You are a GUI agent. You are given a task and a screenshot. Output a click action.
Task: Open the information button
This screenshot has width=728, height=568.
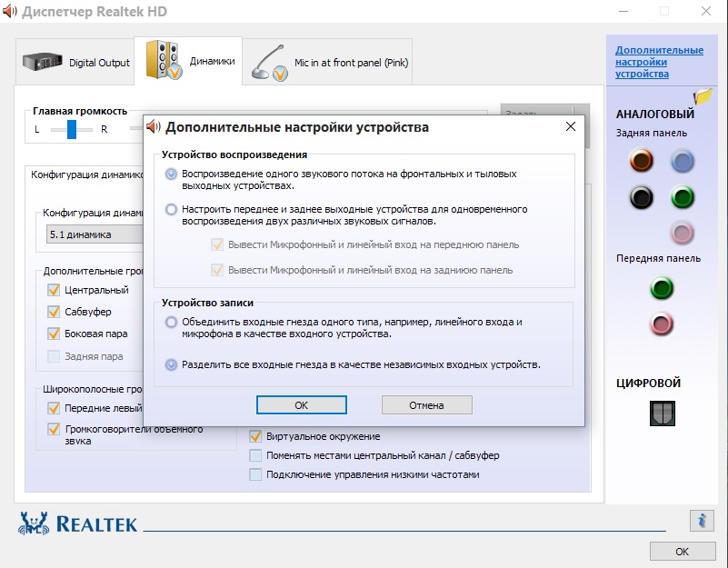point(702,521)
